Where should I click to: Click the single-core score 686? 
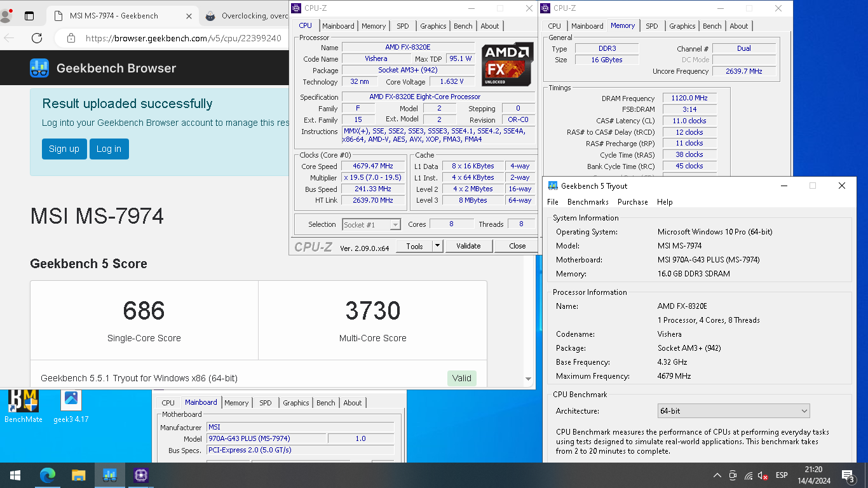coord(144,311)
